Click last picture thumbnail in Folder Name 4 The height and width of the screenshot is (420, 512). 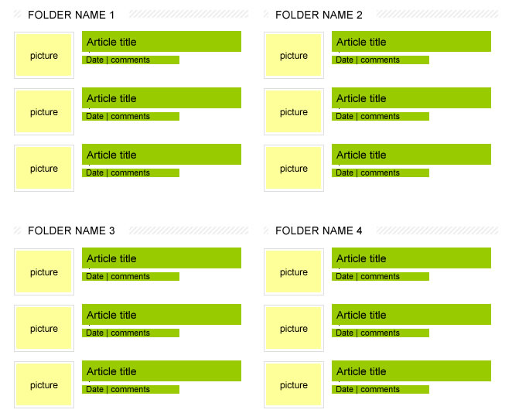pyautogui.click(x=294, y=384)
